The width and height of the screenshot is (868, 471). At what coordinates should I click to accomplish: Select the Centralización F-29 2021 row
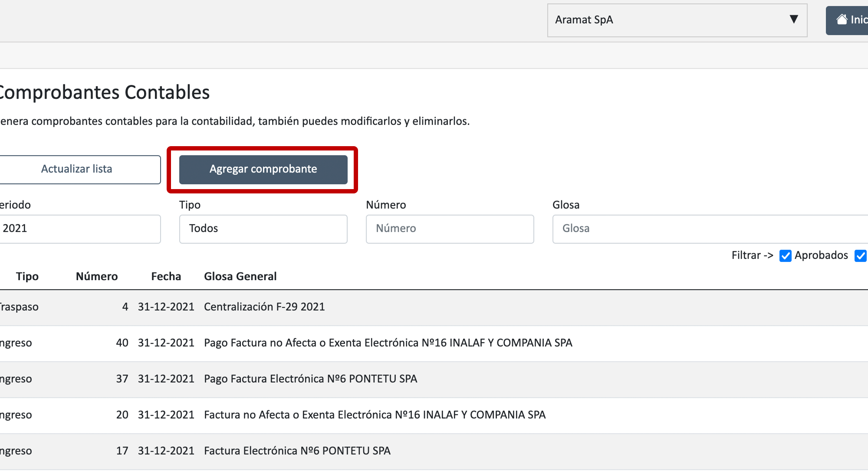(264, 307)
